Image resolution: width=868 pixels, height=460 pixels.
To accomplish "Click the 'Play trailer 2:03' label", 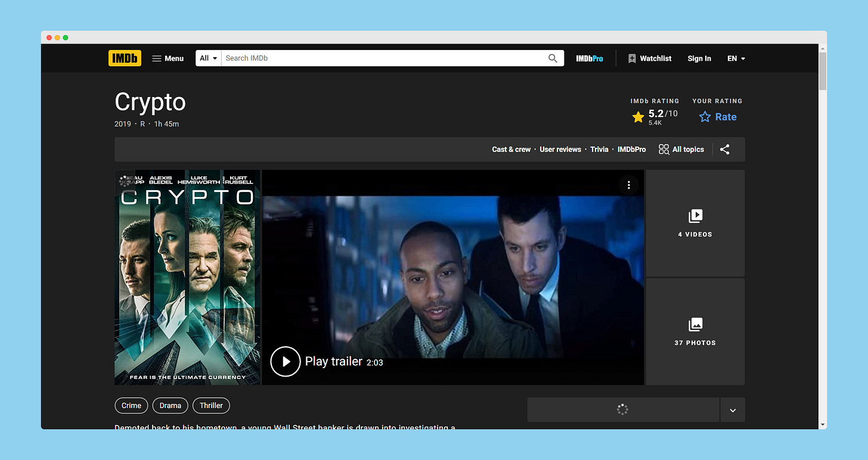I will (344, 362).
